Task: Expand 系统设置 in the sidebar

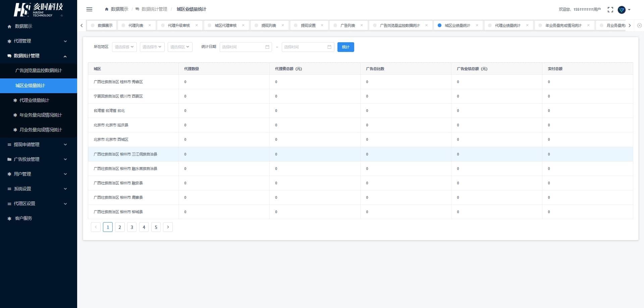Action: coord(39,189)
